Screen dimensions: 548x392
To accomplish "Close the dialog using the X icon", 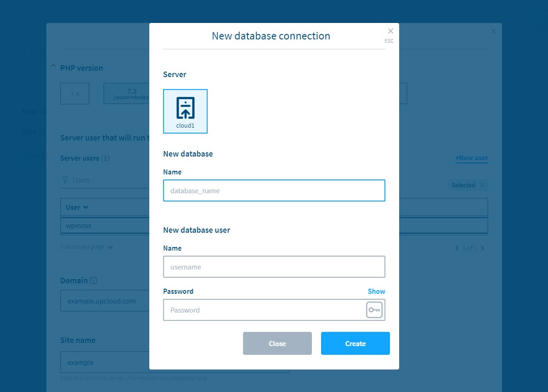I will 390,31.
